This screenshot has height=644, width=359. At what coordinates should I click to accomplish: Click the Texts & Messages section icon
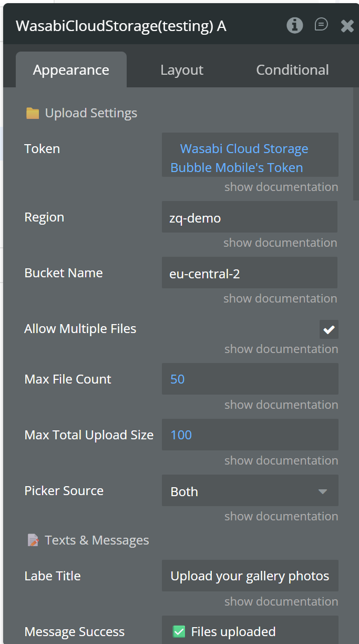33,540
